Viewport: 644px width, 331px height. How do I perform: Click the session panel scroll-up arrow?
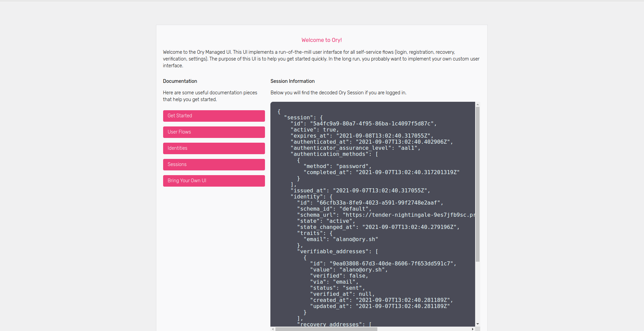(x=478, y=104)
